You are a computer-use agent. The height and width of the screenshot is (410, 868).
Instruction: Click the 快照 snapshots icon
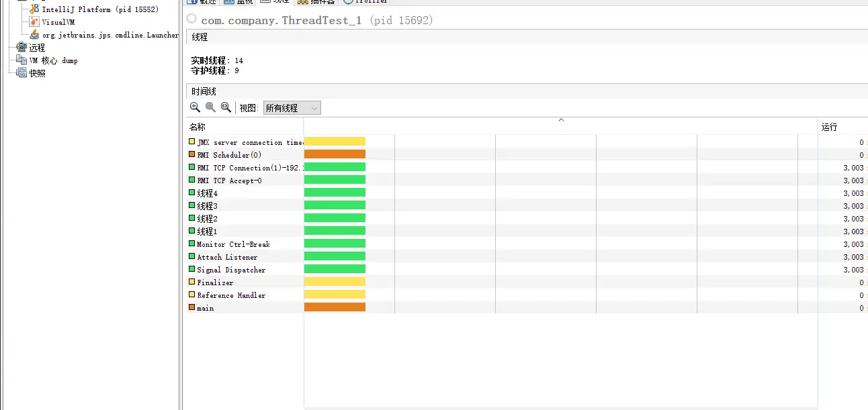click(x=21, y=73)
